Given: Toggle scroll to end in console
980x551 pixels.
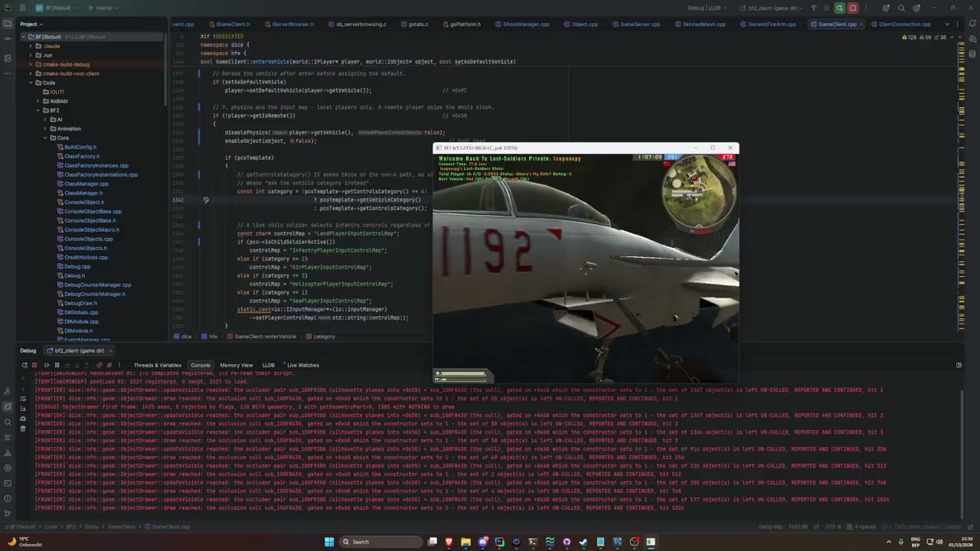Looking at the screenshot, I should tap(23, 410).
